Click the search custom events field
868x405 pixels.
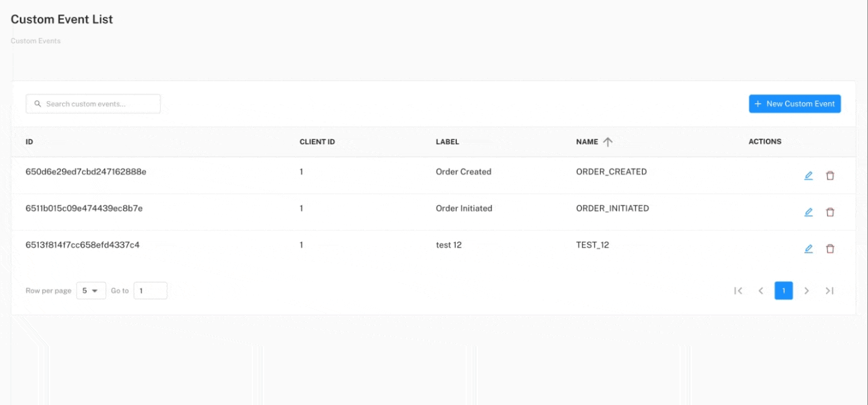click(93, 104)
